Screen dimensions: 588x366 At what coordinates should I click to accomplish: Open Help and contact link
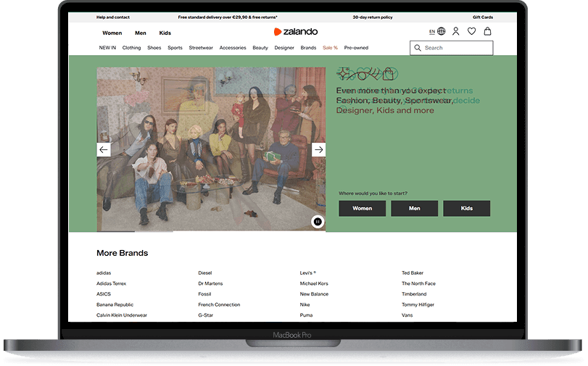[x=113, y=17]
